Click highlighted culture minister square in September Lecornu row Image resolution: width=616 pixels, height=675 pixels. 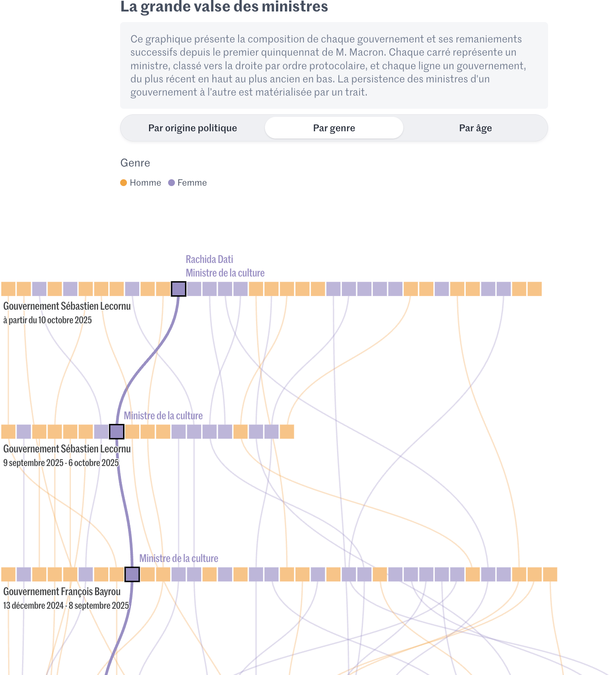coord(117,432)
